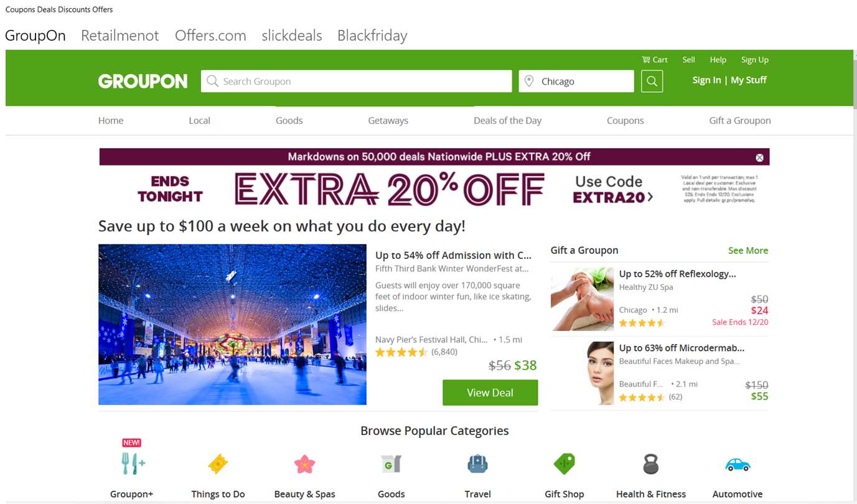Click the Automotive car icon
This screenshot has width=857, height=504.
click(x=738, y=464)
